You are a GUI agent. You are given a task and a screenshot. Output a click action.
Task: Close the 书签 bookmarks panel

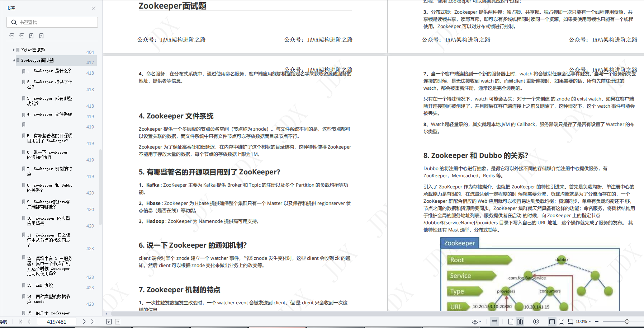pos(94,8)
